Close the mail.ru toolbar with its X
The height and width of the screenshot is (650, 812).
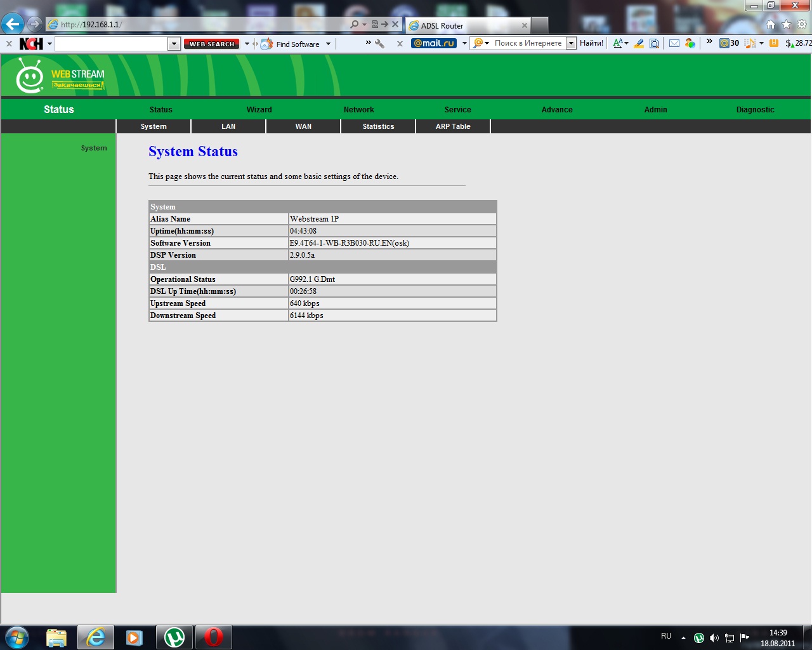pos(400,44)
